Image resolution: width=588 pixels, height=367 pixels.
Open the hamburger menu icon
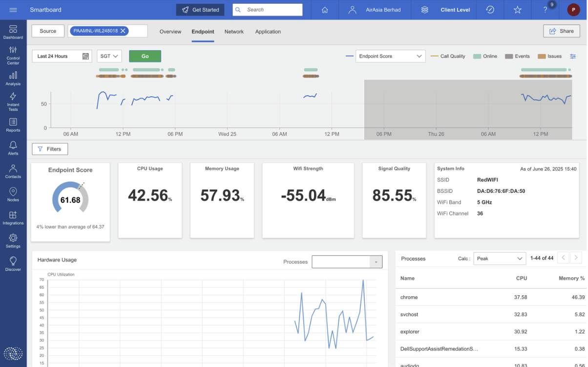point(13,10)
